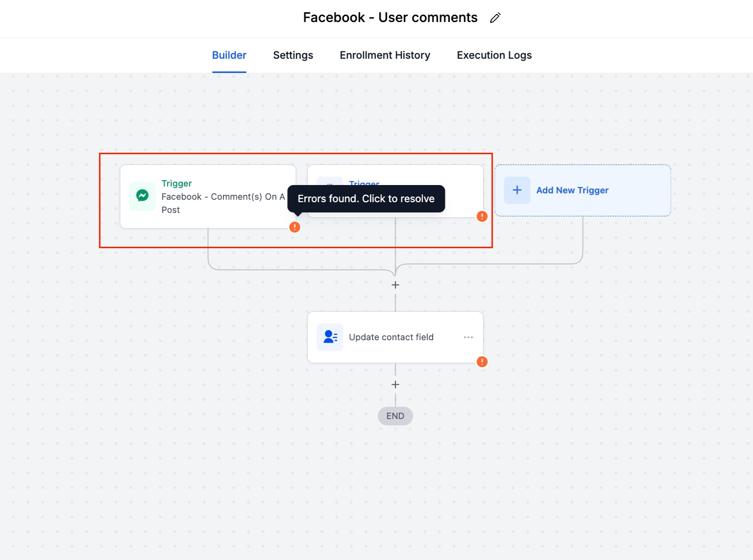Click the green Trigger label on Facebook card
The width and height of the screenshot is (753, 560).
tap(177, 184)
